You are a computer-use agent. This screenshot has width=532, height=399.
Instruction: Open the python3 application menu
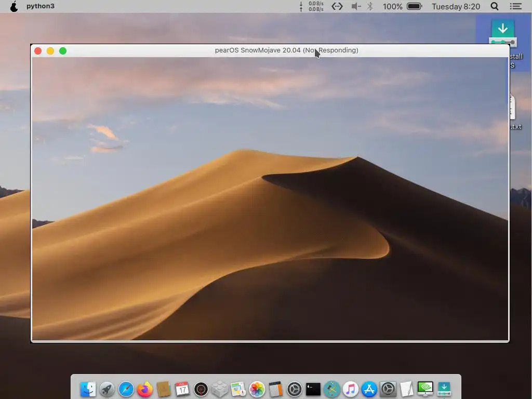[x=41, y=6]
